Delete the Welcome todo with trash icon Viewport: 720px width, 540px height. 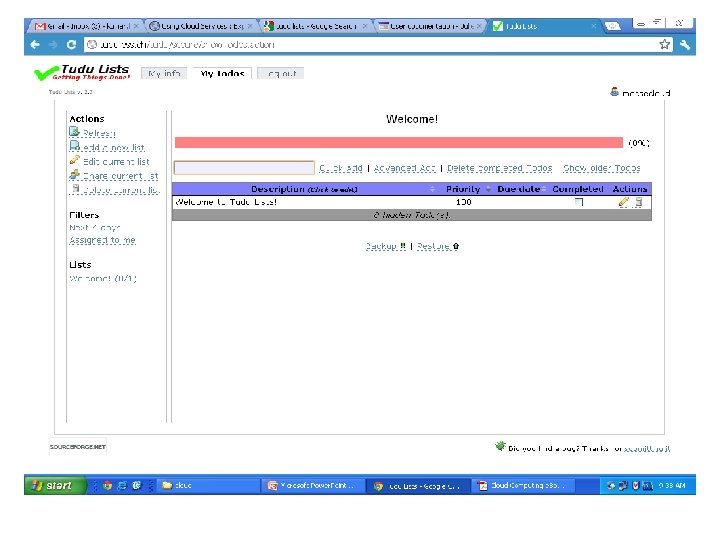point(638,202)
